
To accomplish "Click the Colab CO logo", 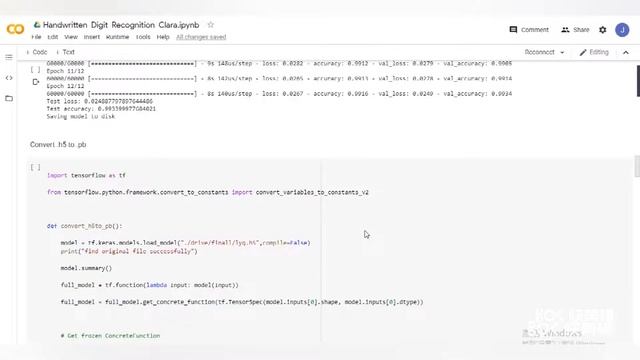I will 16,29.
